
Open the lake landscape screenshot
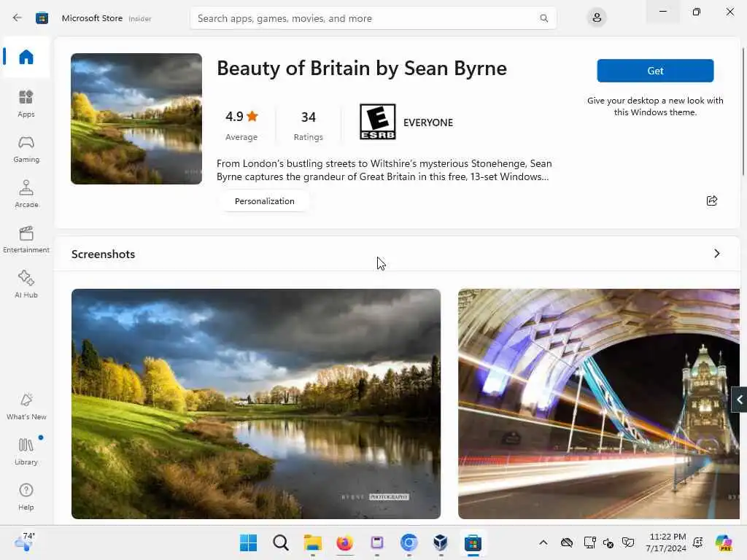click(256, 404)
